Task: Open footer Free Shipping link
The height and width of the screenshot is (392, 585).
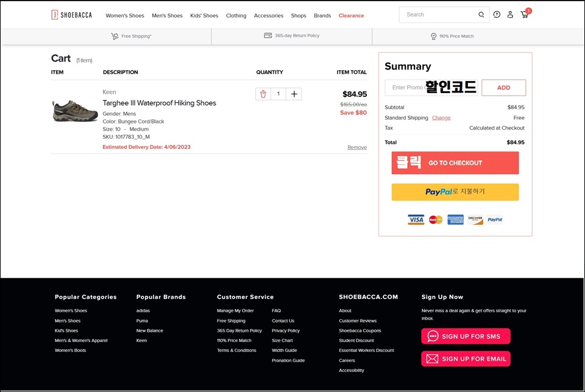Action: tap(232, 320)
